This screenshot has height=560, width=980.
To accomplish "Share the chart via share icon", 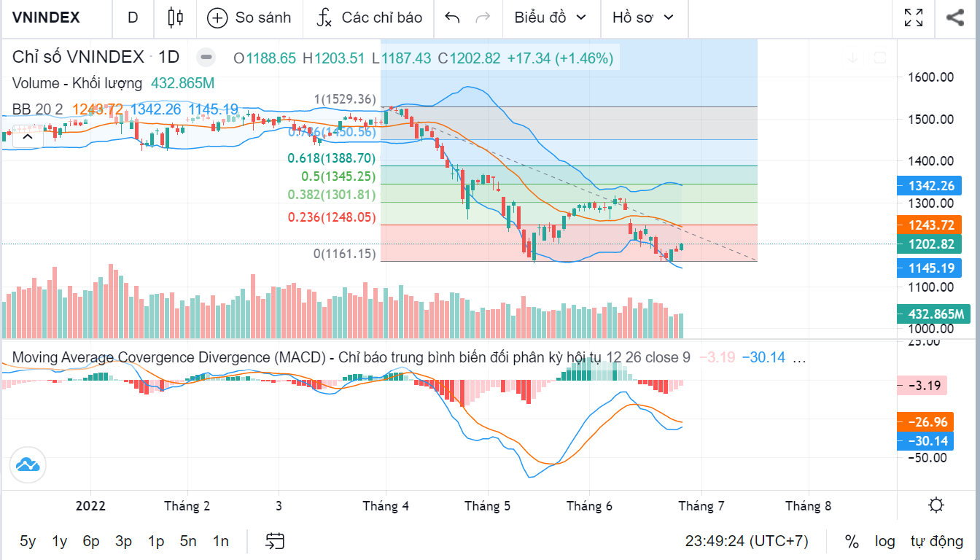I will click(x=955, y=17).
